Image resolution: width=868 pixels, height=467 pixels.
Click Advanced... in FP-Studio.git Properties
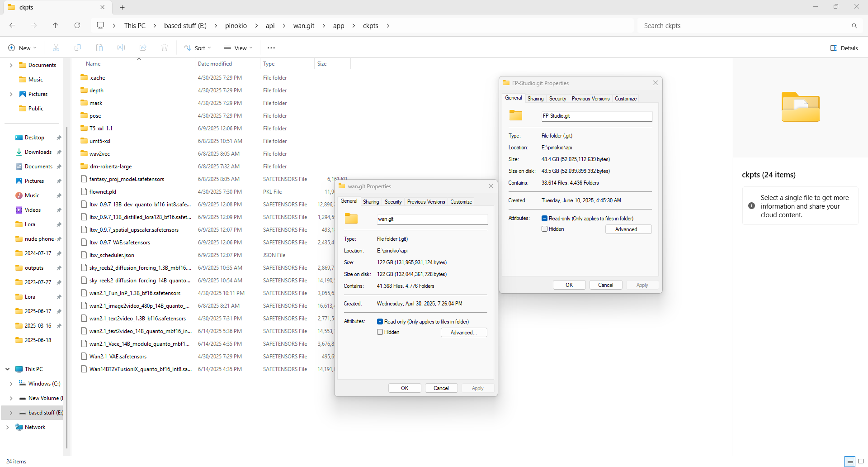coord(628,229)
